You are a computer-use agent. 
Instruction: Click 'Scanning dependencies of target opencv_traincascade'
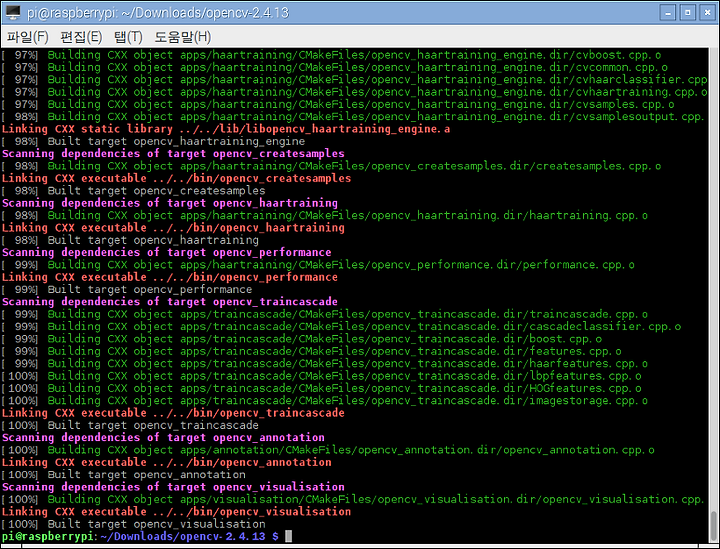[x=170, y=302]
